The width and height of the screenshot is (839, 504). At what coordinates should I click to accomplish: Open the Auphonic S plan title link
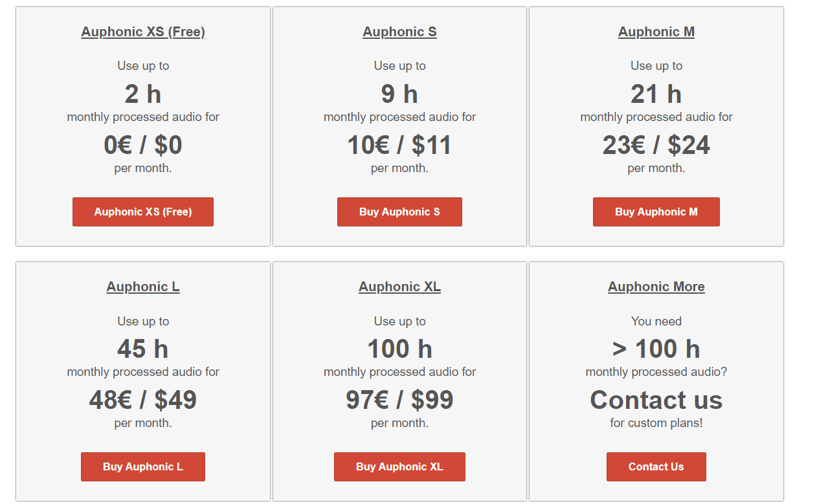point(399,32)
